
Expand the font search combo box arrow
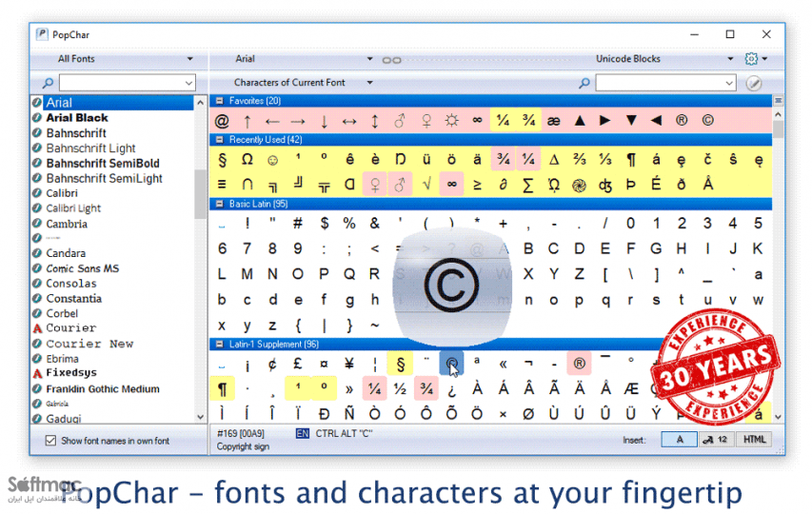188,83
